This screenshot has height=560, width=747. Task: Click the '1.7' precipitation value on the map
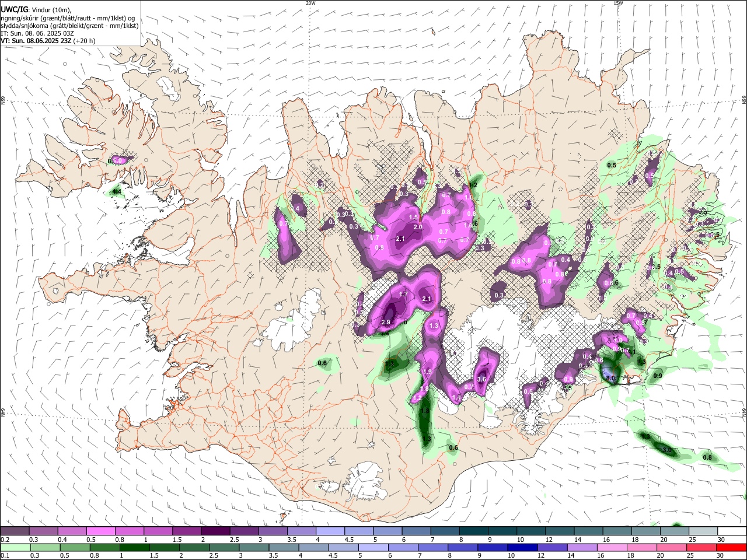[403, 295]
